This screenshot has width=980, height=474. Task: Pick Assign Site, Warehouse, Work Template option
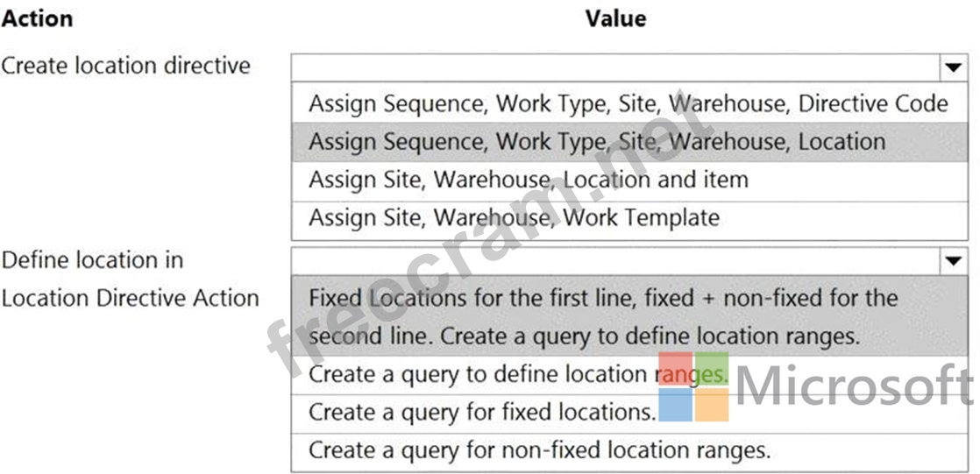514,217
